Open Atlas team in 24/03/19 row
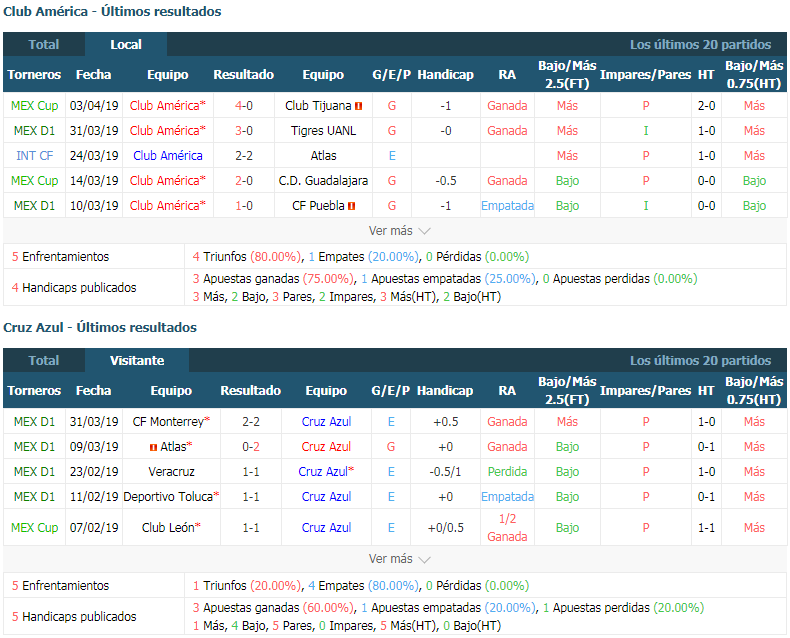Image resolution: width=790 pixels, height=638 pixels. [x=323, y=156]
